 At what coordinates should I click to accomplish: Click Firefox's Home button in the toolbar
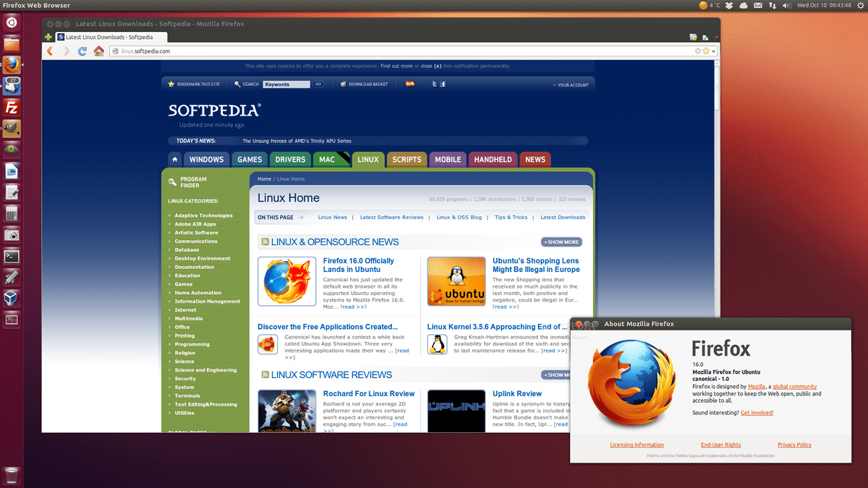click(99, 51)
